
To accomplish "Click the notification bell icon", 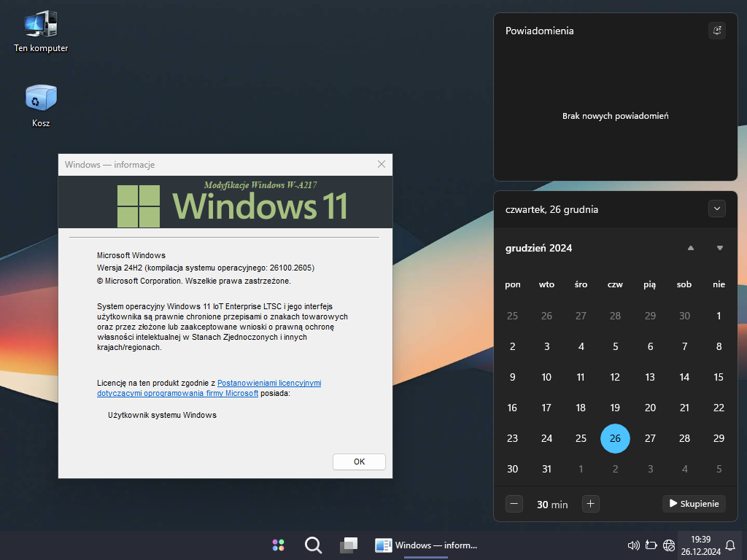I will coord(730,545).
